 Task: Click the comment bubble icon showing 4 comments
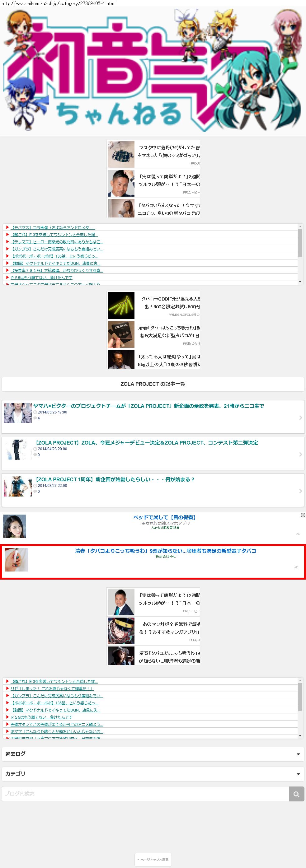point(35,418)
